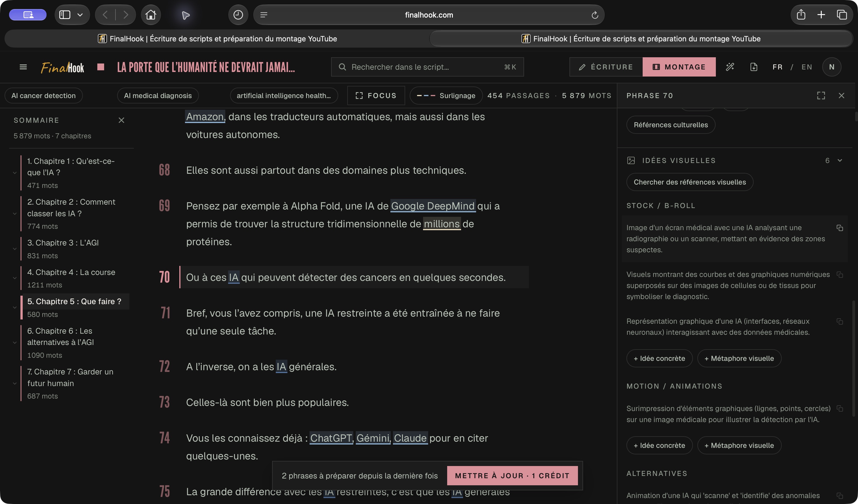The height and width of the screenshot is (504, 858).
Task: Click the browser share icon
Action: 801,15
